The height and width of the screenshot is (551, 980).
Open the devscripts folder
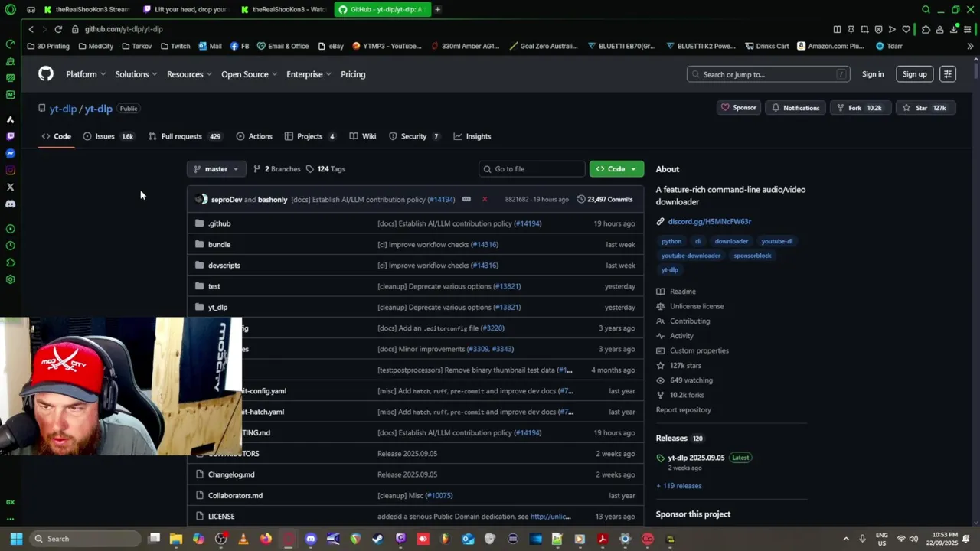224,265
